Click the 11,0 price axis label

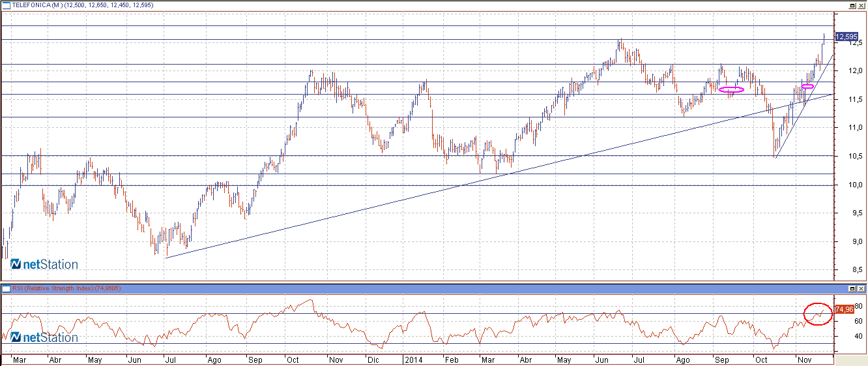[856, 128]
